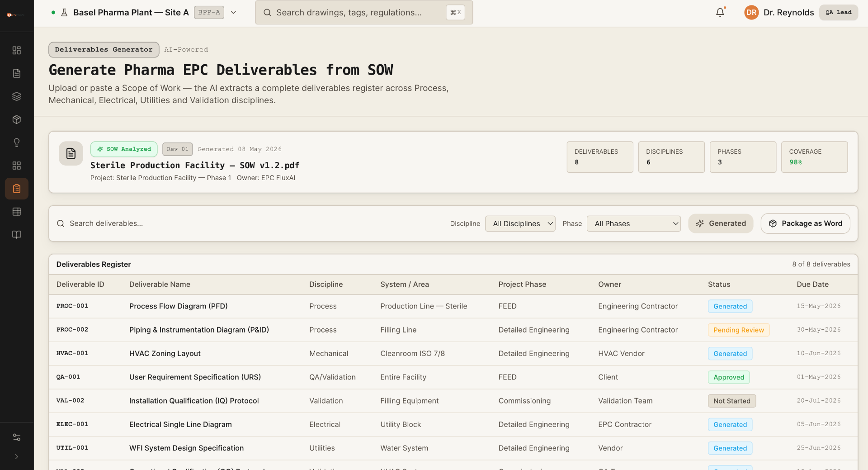868x470 pixels.
Task: Open the open-book icon in the sidebar
Action: (x=17, y=235)
